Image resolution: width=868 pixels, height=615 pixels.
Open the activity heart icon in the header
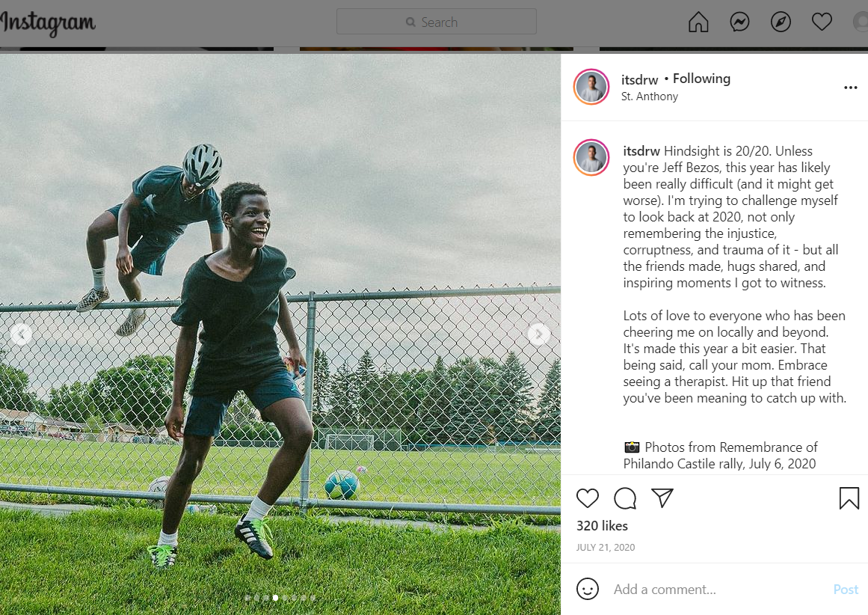[x=822, y=22]
